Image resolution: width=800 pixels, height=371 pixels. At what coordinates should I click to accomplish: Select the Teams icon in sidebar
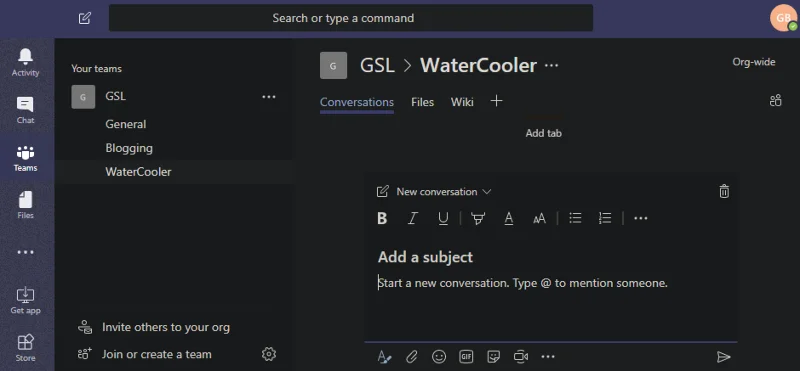pyautogui.click(x=26, y=158)
